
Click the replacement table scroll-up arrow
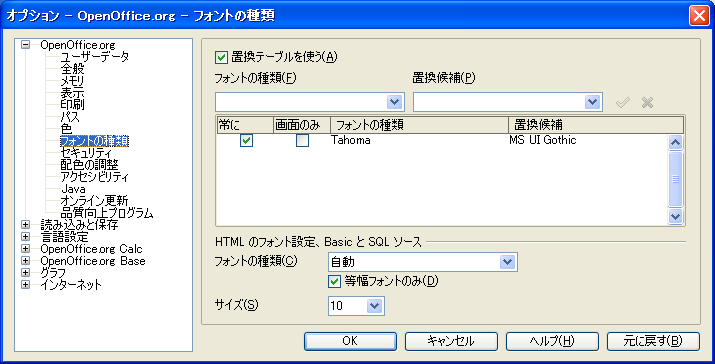(675, 142)
